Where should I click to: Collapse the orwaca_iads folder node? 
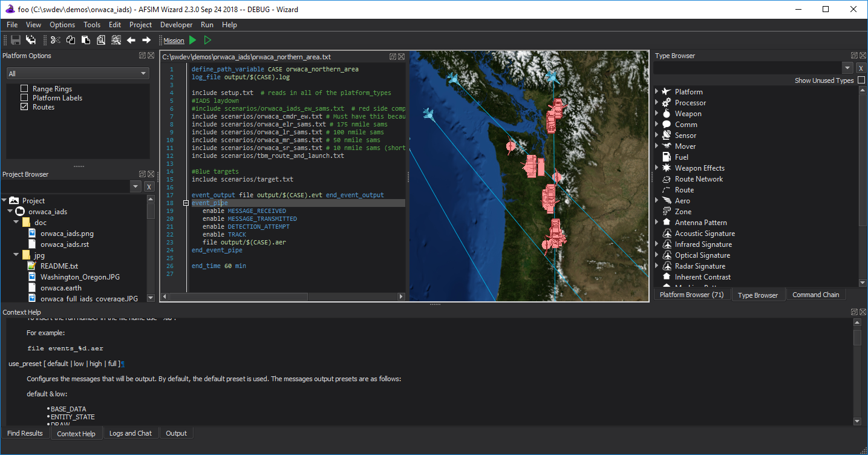(10, 212)
